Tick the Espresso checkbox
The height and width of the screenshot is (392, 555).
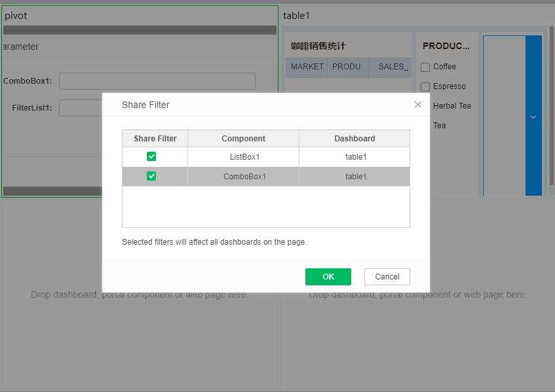(x=425, y=87)
